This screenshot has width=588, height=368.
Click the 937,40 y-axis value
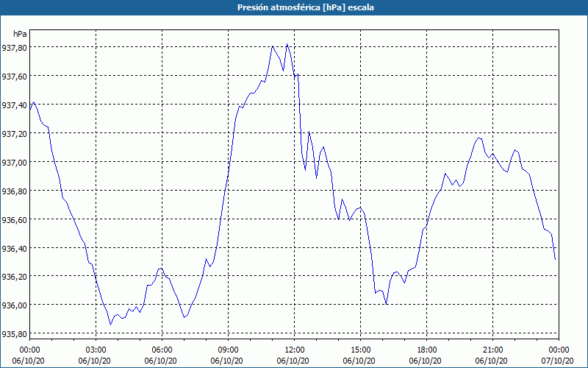[14, 105]
